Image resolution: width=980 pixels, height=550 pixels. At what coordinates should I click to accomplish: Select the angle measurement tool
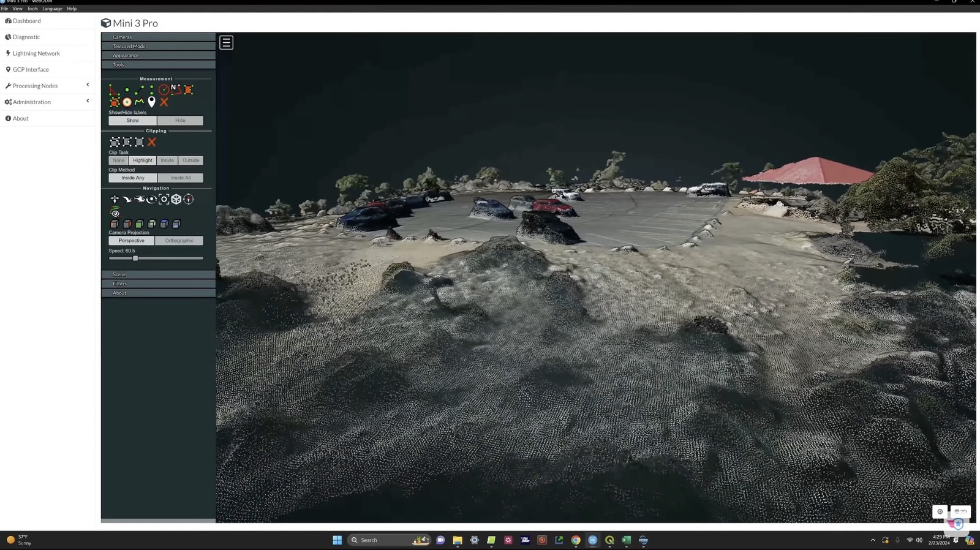[x=114, y=89]
